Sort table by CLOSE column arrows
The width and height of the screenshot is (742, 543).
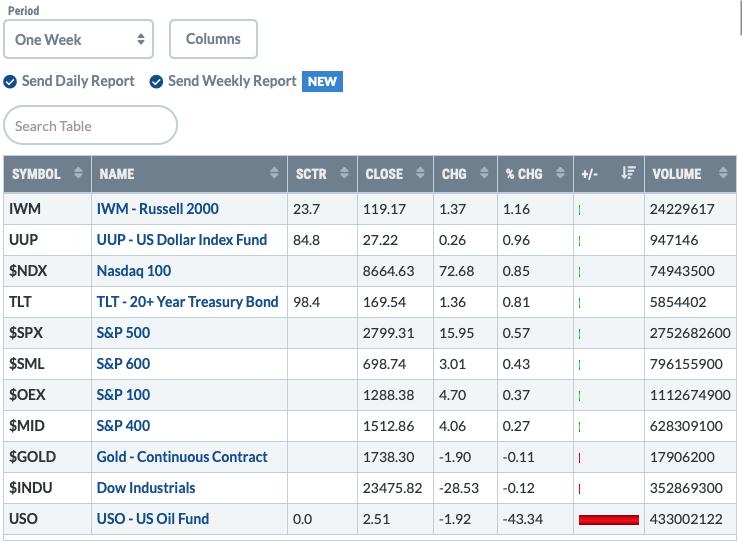pos(420,173)
